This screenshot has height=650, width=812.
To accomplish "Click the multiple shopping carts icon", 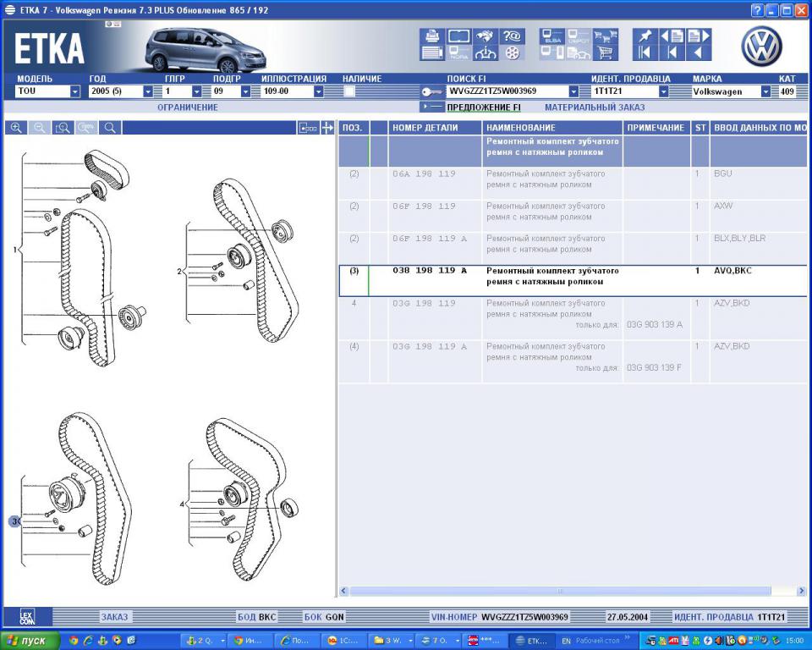I will pos(606,36).
